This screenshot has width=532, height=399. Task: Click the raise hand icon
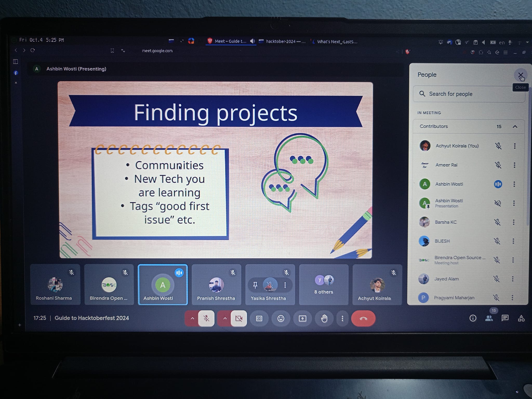324,318
